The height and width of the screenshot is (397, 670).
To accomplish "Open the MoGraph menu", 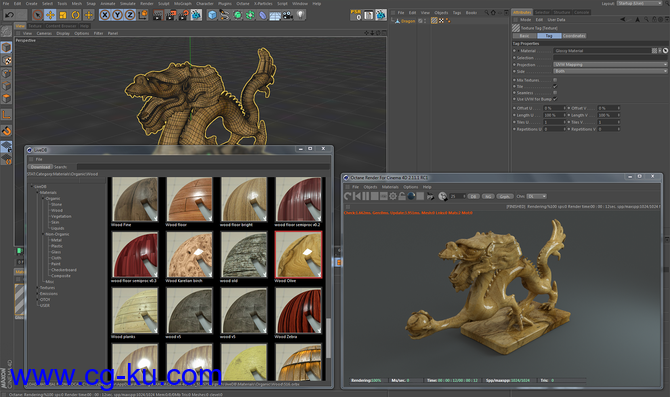I will (x=183, y=3).
